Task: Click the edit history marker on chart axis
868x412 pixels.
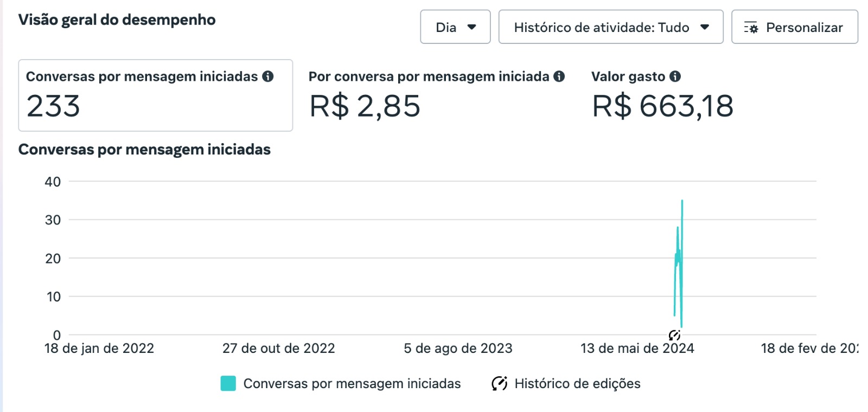Action: [674, 335]
